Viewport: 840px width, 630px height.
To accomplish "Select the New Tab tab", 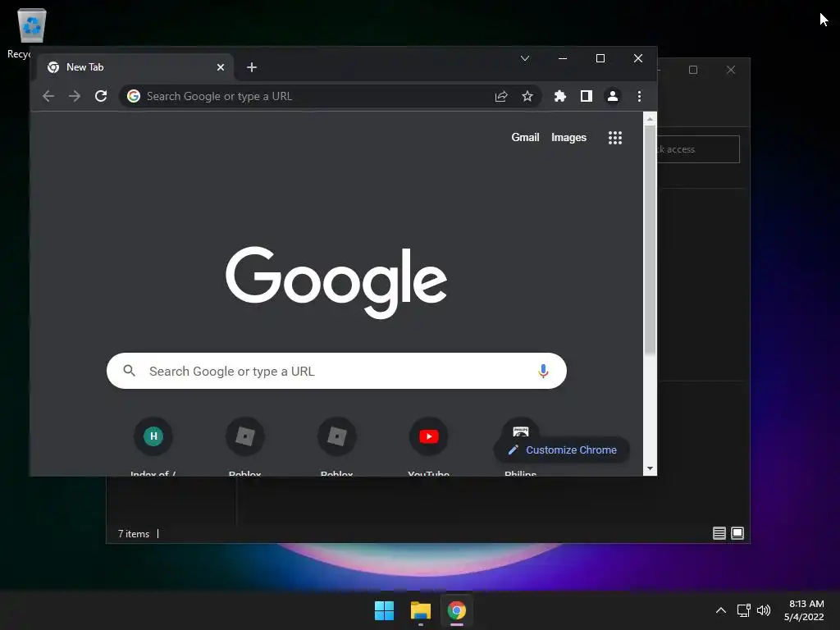I will click(x=135, y=67).
